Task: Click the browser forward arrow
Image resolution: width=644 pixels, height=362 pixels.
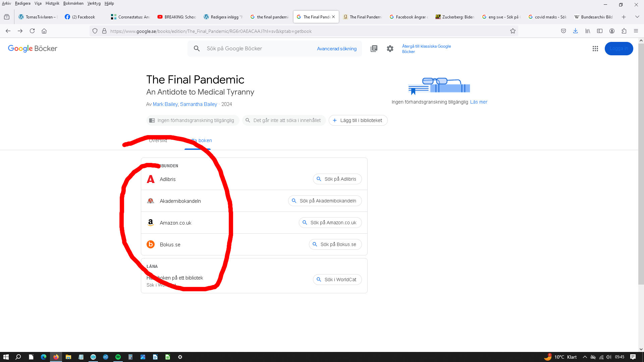Action: [x=20, y=31]
